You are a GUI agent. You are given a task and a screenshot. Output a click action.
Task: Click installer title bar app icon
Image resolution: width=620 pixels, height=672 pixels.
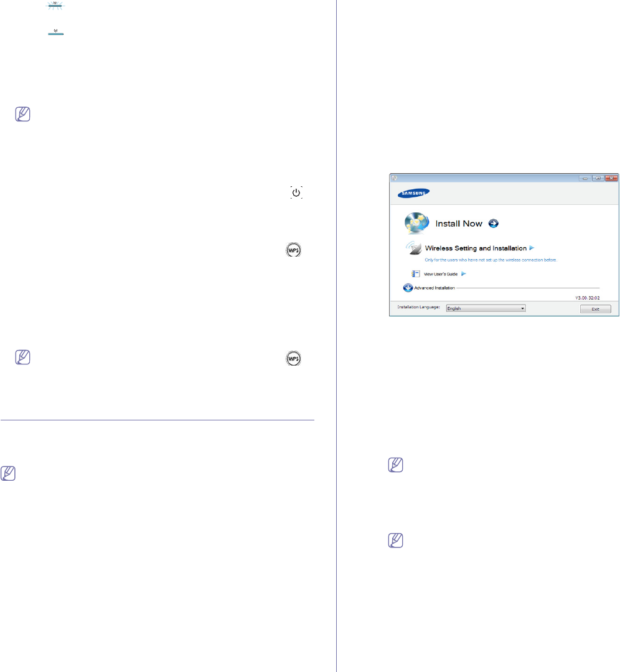(394, 177)
